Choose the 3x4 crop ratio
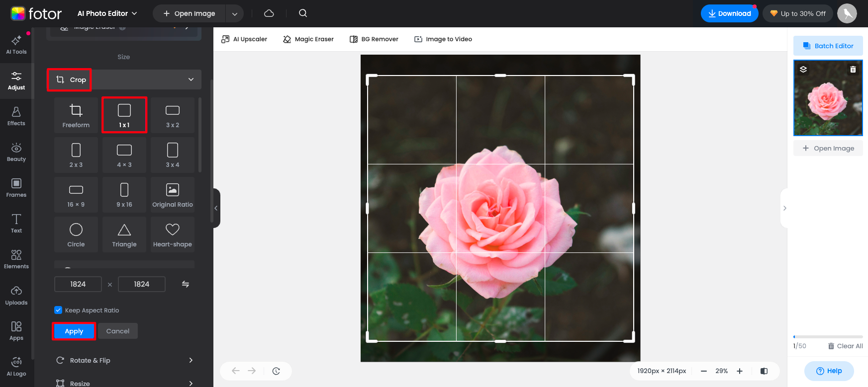This screenshot has height=387, width=868. [x=173, y=155]
